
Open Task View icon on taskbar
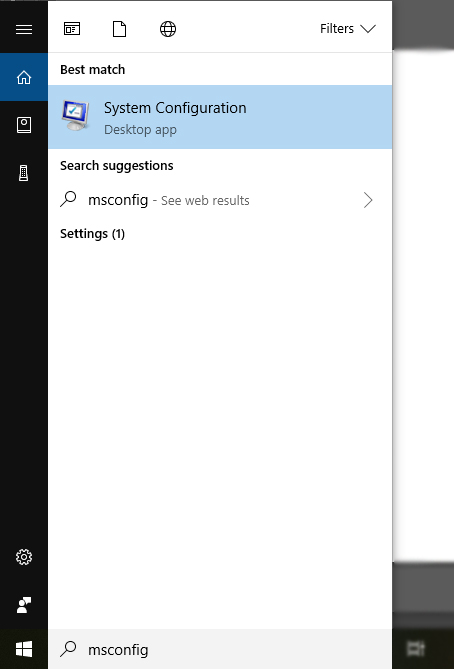tap(415, 649)
